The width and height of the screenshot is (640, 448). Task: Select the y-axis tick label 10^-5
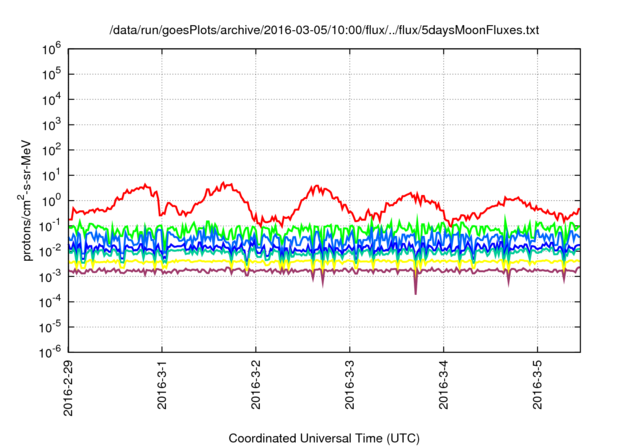coord(50,328)
